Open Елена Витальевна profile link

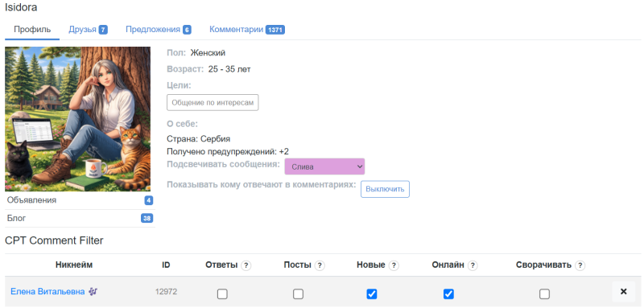(47, 292)
